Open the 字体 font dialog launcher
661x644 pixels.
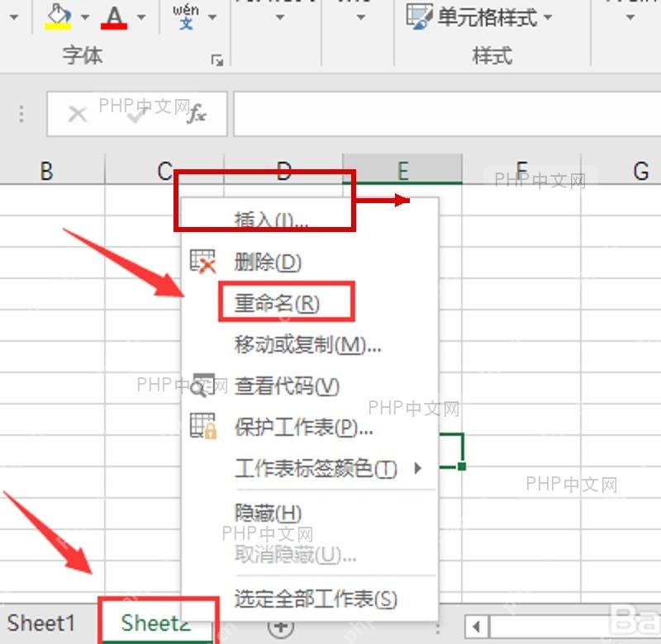point(217,60)
